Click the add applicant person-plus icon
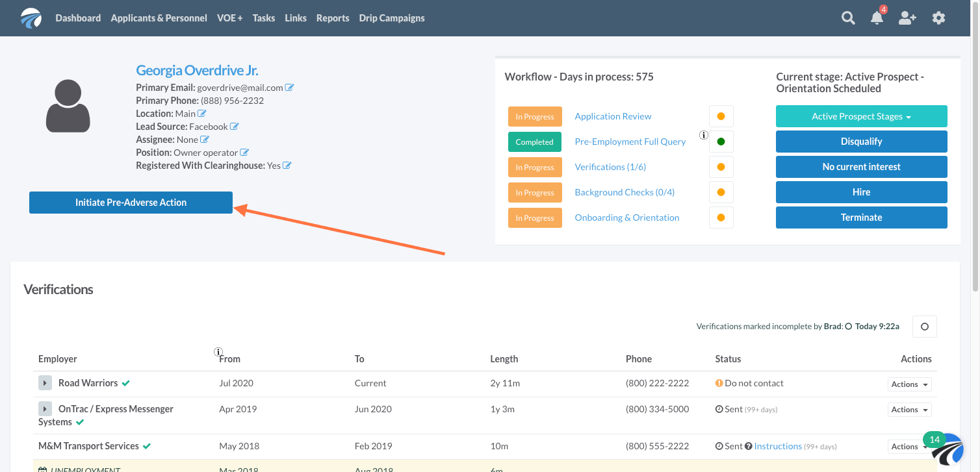Image resolution: width=980 pixels, height=472 pixels. 907,18
